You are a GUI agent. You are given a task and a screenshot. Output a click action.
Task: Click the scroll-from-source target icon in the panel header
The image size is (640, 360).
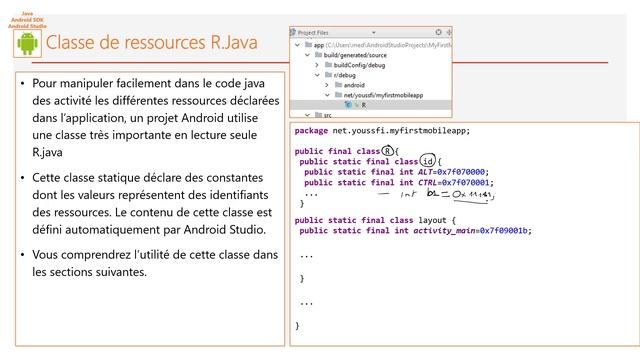(438, 32)
